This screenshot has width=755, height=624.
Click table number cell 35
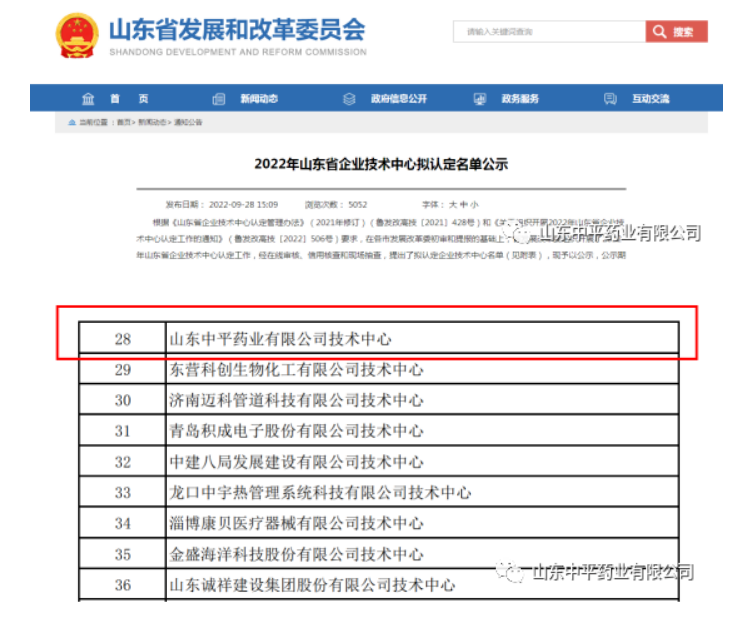point(123,554)
